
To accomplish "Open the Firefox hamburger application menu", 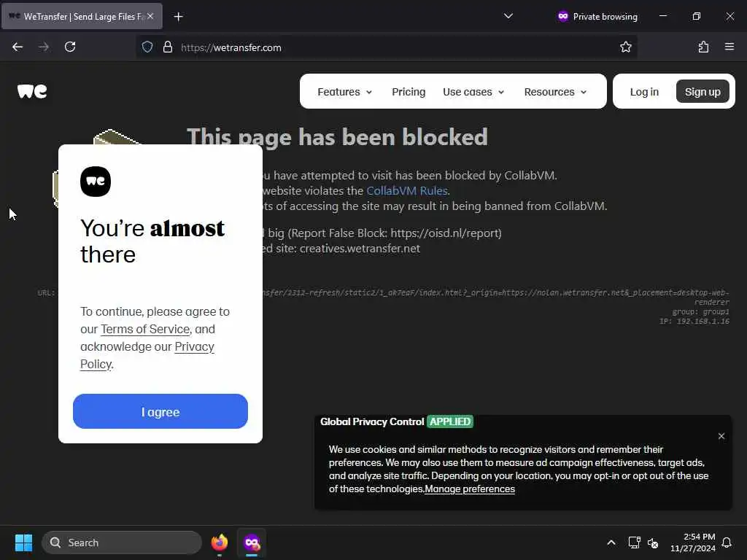I will pyautogui.click(x=729, y=47).
